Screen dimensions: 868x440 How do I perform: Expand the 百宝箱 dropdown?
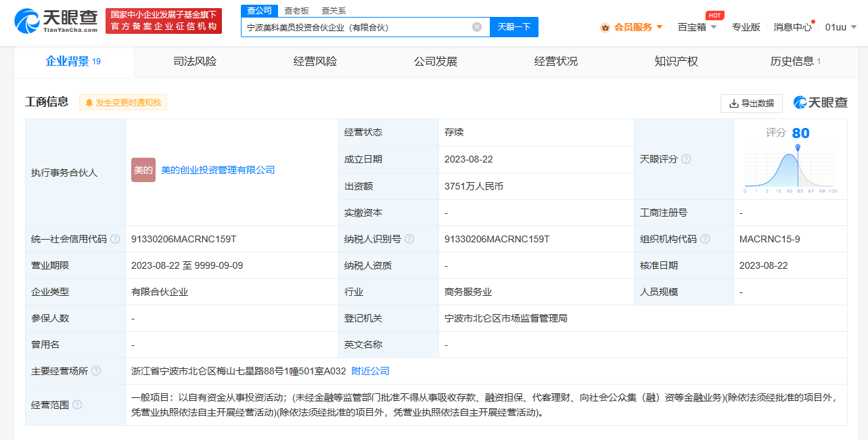[697, 27]
